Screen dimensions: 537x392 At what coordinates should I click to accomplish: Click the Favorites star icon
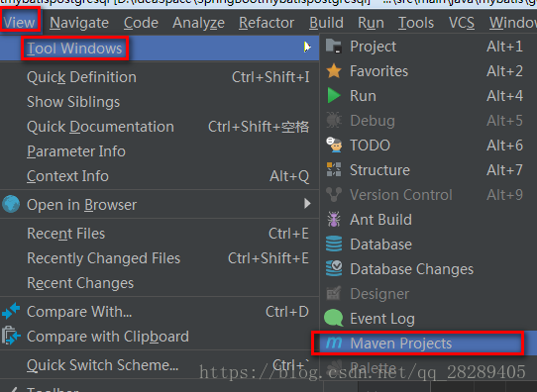[x=334, y=71]
